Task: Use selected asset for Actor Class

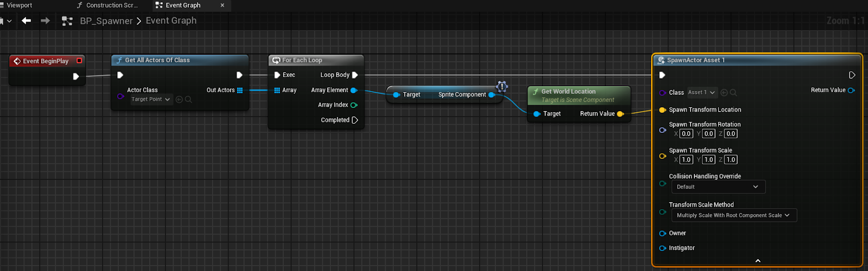Action: pos(179,99)
